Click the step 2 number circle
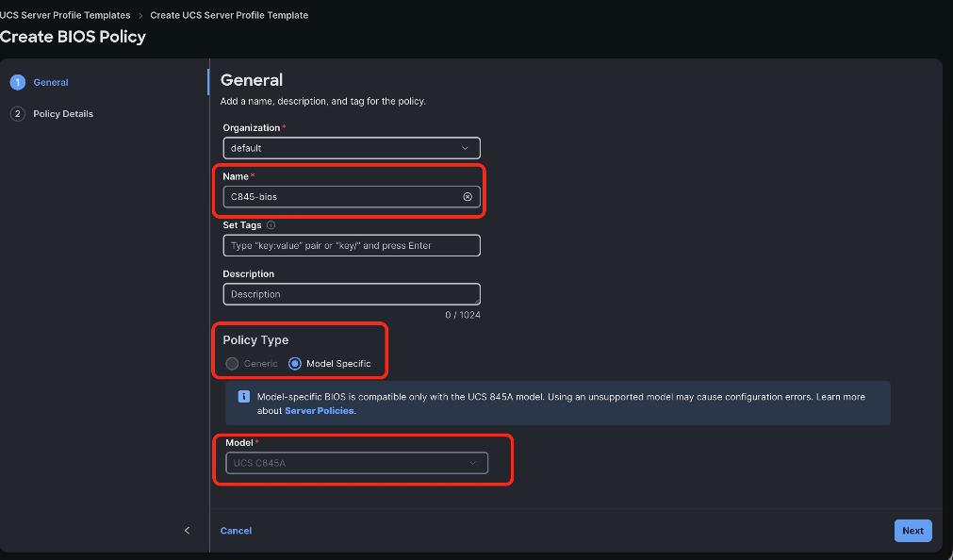Screen dimensions: 953x560 pos(18,114)
